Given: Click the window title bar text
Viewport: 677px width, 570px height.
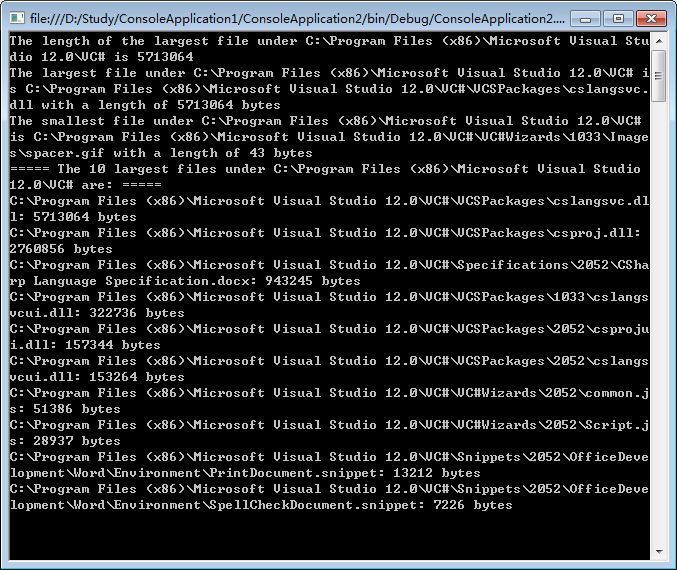Looking at the screenshot, I should click(297, 19).
